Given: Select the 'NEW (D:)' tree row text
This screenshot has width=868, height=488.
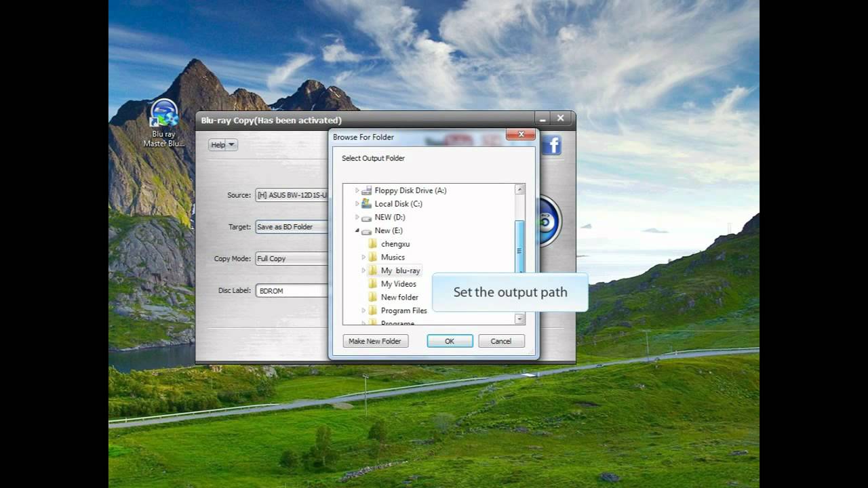Looking at the screenshot, I should point(390,217).
